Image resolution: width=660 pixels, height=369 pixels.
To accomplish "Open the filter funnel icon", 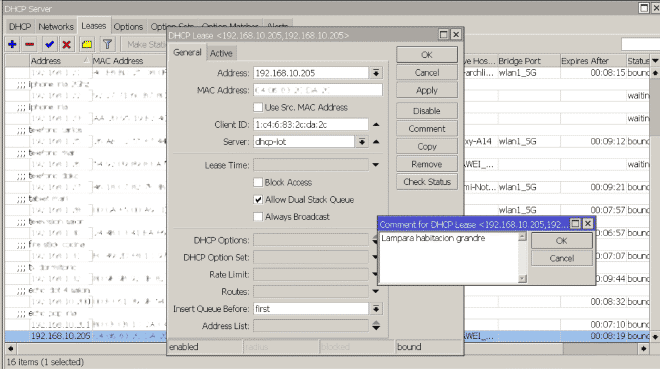I will [107, 44].
